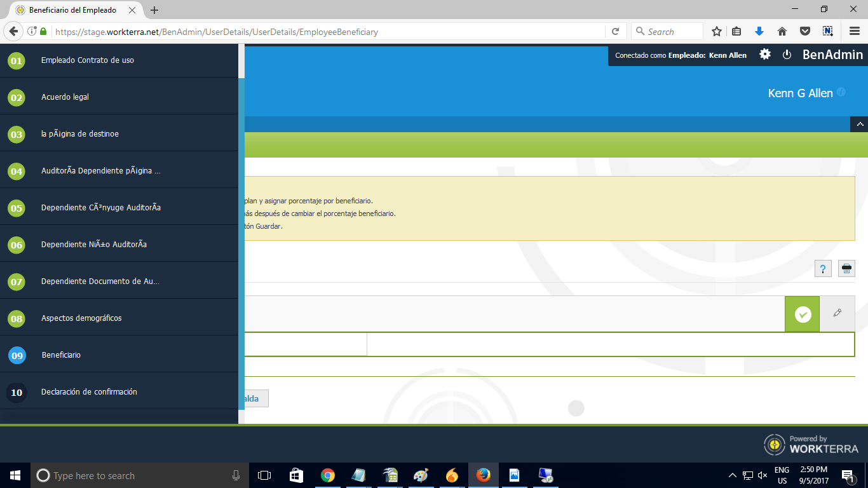Launch Chrome from the taskbar
The height and width of the screenshot is (488, 868).
click(x=327, y=475)
